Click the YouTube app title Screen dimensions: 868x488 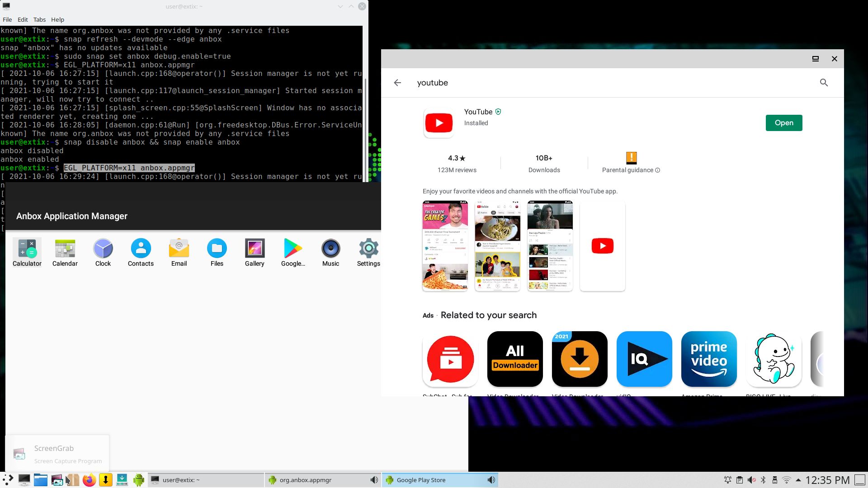click(x=478, y=112)
